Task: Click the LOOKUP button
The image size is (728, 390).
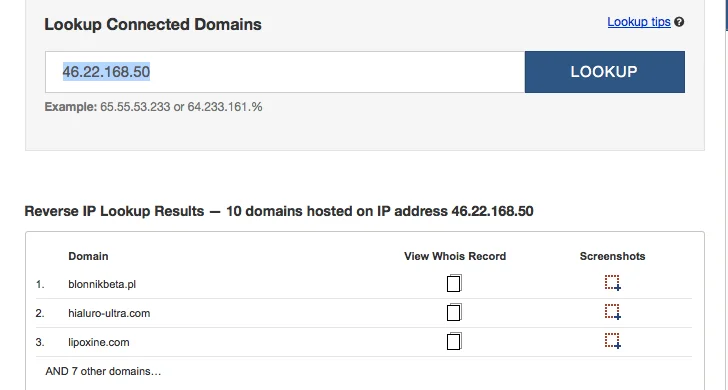Action: pyautogui.click(x=604, y=72)
